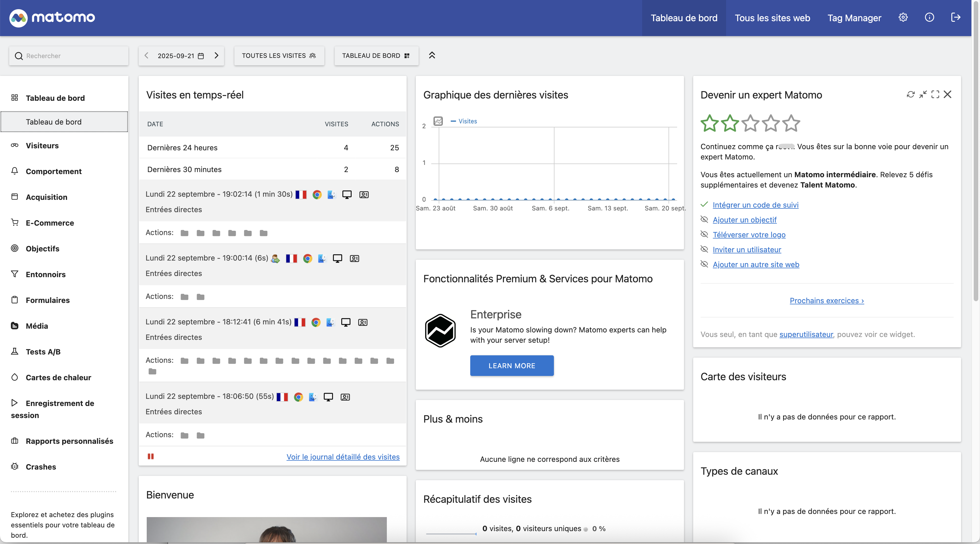Collapse the top controls with double chevron
This screenshot has height=544, width=980.
click(432, 56)
